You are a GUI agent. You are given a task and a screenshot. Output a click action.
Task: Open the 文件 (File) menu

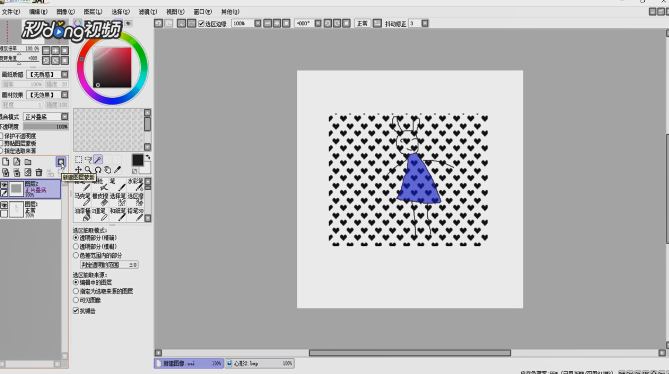(10, 12)
